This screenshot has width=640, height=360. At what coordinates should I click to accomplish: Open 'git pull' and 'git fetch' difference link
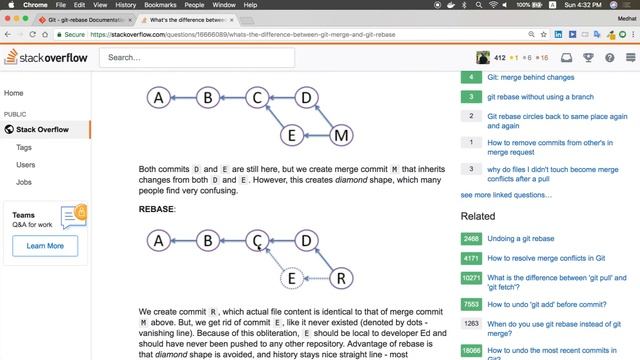(557, 282)
